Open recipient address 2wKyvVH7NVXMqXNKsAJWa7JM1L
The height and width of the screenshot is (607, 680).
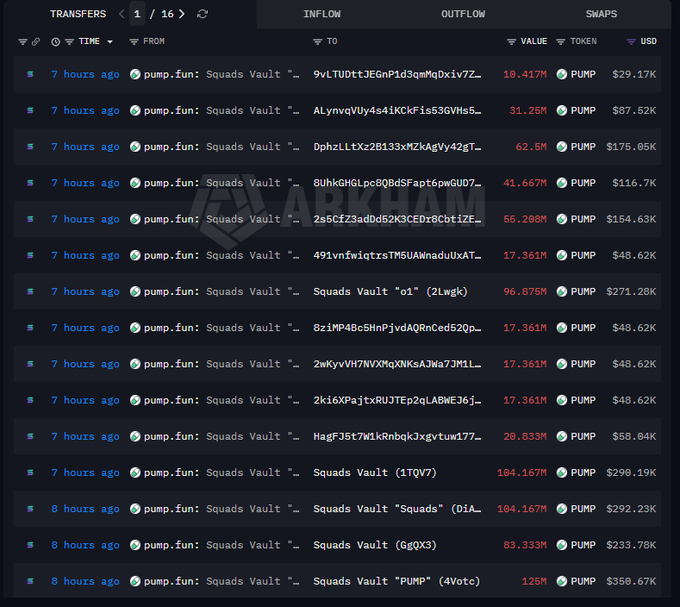pos(397,364)
